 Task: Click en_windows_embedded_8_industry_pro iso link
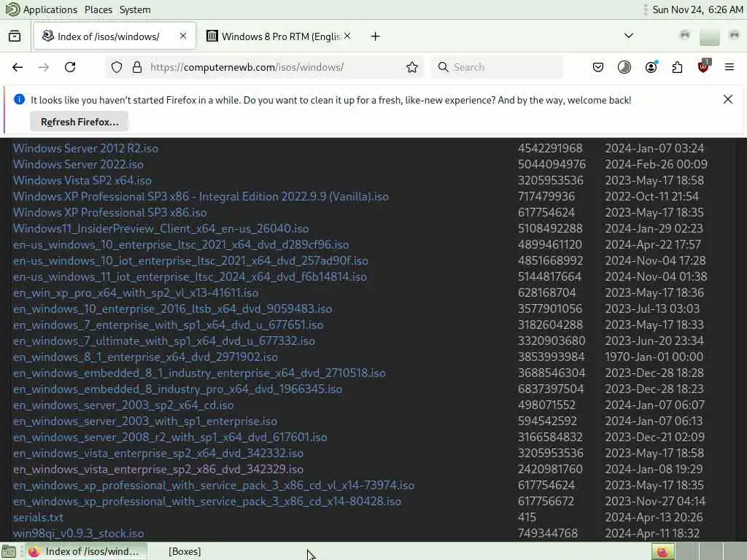[x=177, y=389]
